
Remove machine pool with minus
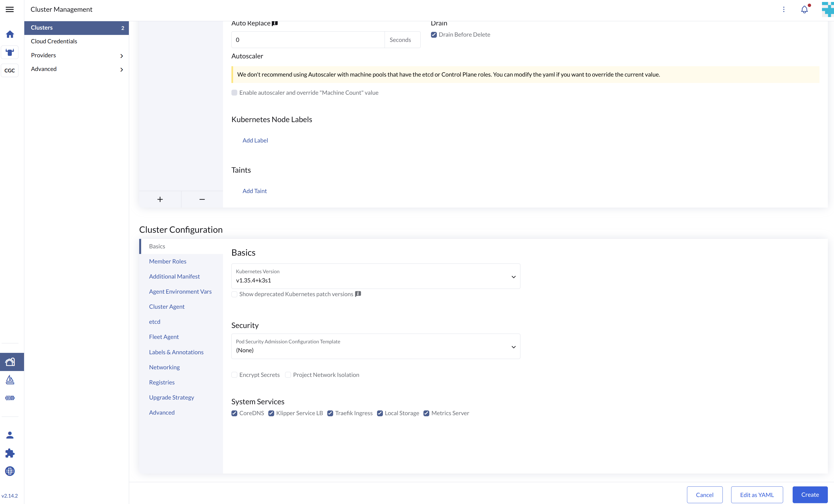202,199
